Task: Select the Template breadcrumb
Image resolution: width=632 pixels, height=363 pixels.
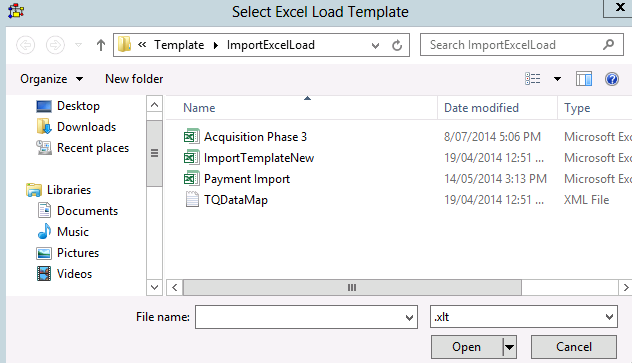Action: pyautogui.click(x=179, y=45)
